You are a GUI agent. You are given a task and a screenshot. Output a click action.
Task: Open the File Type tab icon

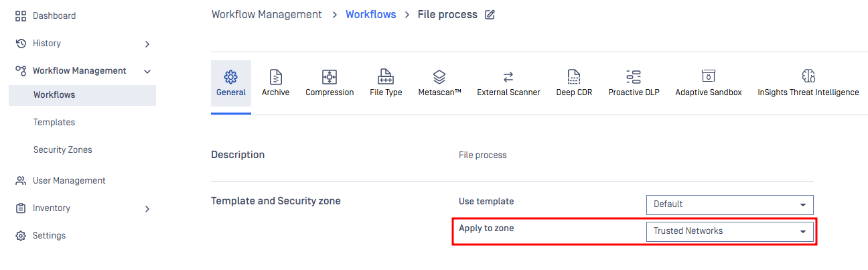click(386, 76)
